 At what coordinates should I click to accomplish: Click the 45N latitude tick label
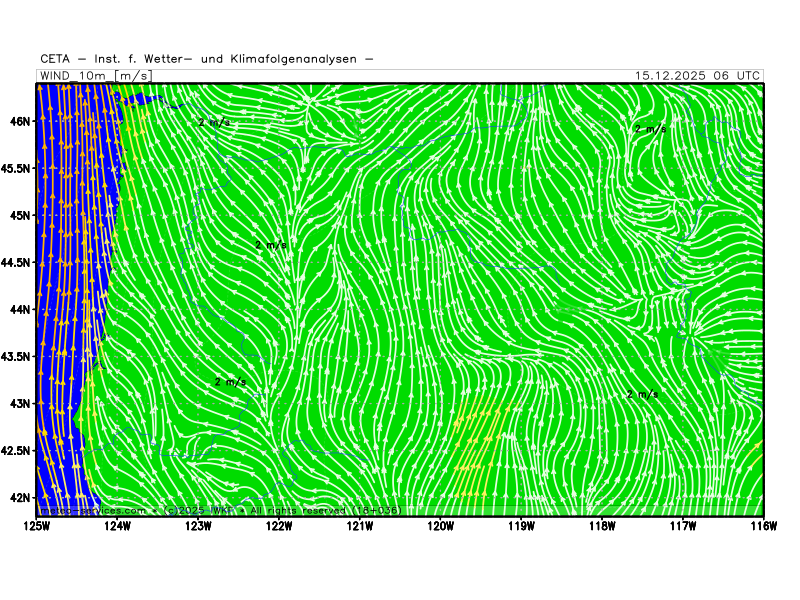point(19,215)
